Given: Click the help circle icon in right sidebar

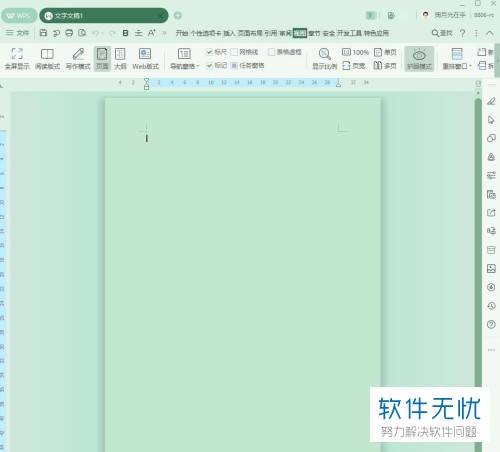Looking at the screenshot, I should click(x=491, y=324).
